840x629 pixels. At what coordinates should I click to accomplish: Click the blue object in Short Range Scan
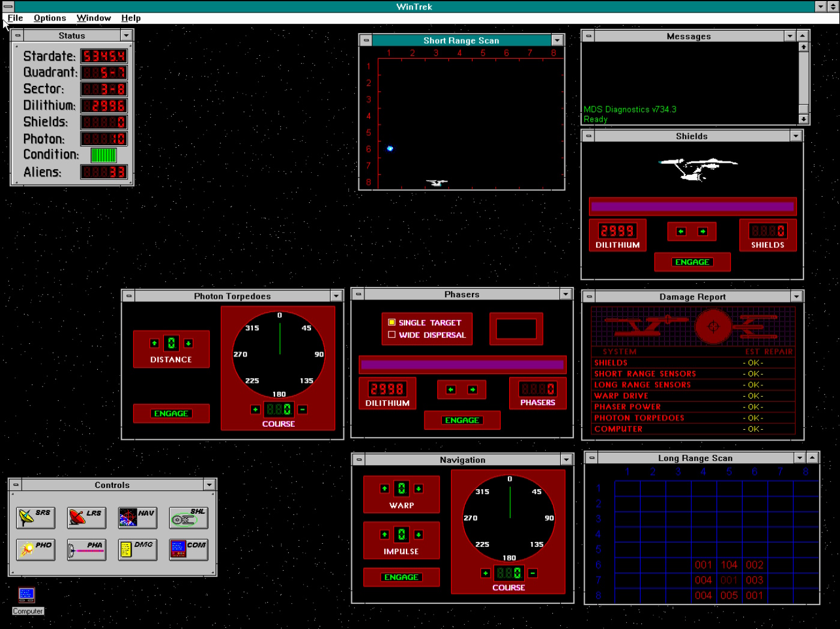coord(390,148)
